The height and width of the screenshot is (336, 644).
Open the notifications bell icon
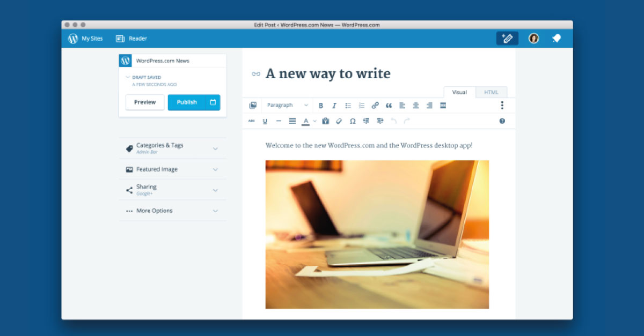[x=557, y=39]
